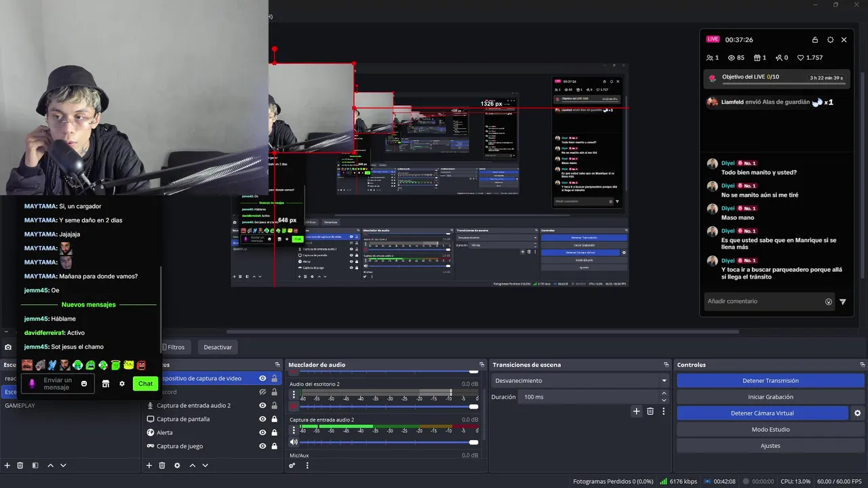868x488 pixels.
Task: Unmute Audio del escritorio 2
Action: [294, 407]
